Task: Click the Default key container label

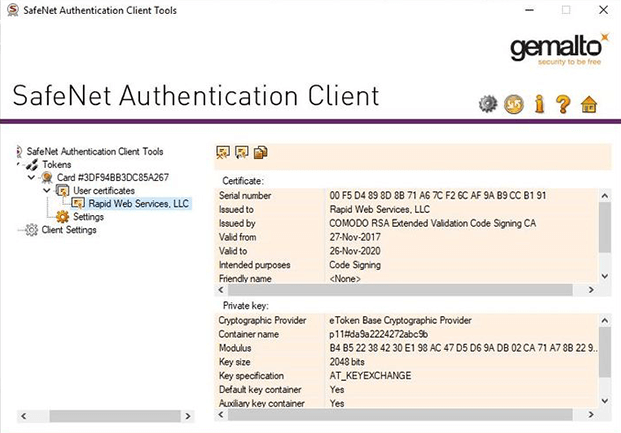Action: click(x=260, y=389)
